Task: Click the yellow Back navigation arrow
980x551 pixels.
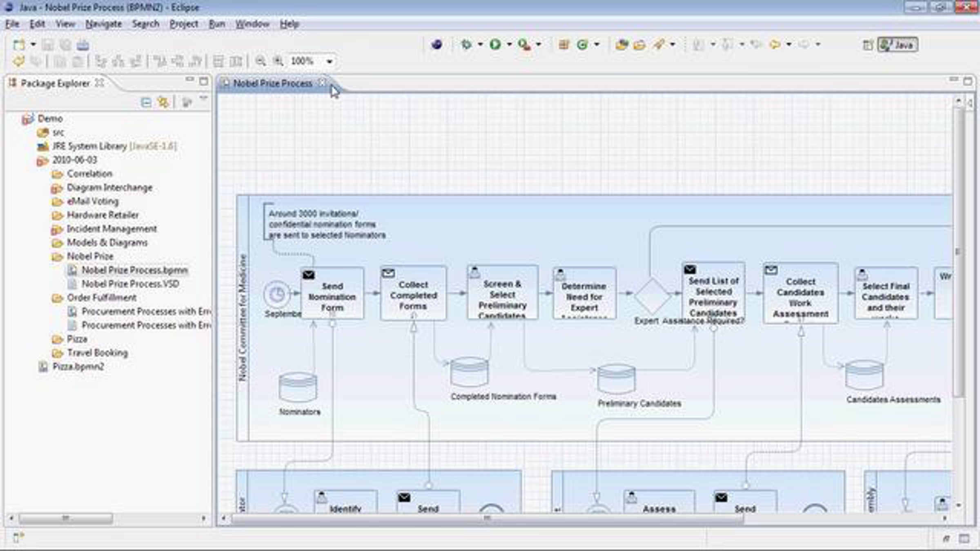Action: pyautogui.click(x=775, y=44)
